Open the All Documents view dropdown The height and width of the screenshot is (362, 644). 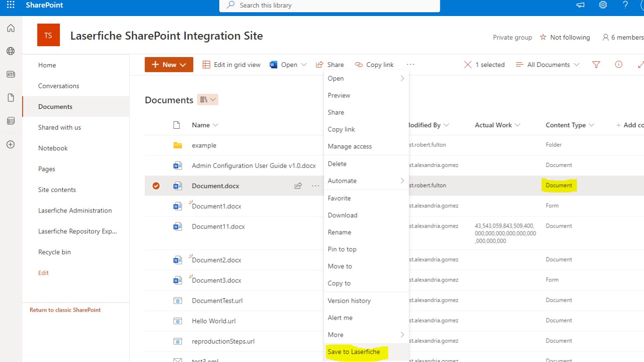pos(548,65)
